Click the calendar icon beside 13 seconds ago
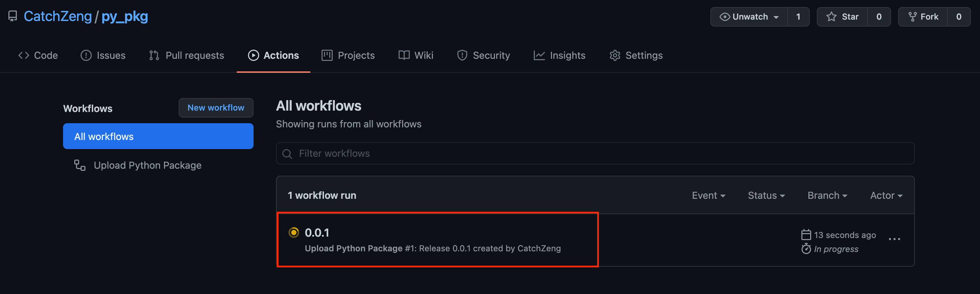 pyautogui.click(x=806, y=234)
